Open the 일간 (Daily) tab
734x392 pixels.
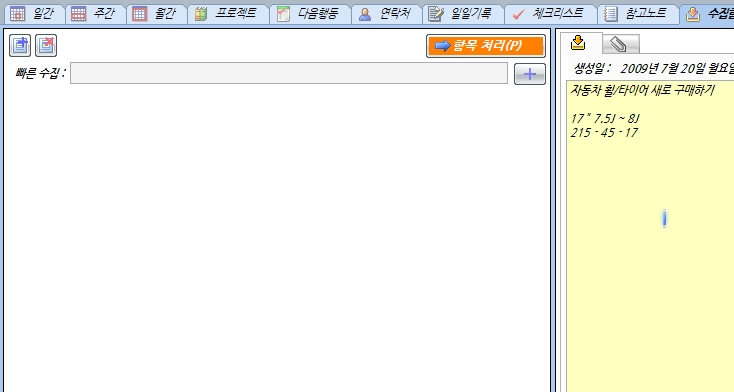pos(34,14)
